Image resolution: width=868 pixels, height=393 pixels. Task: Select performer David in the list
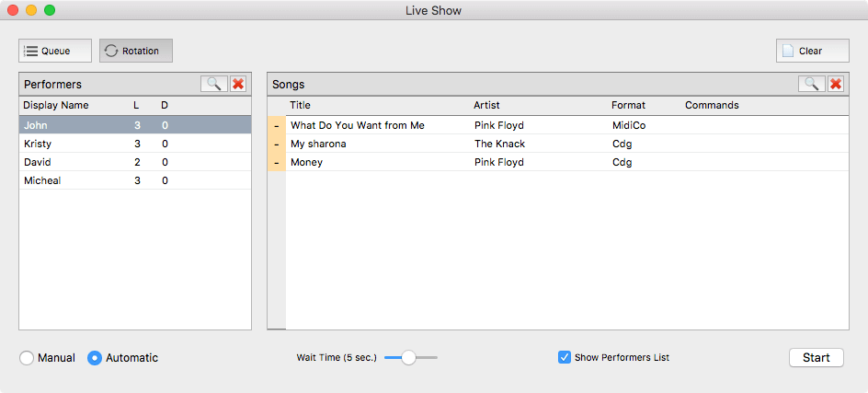38,162
